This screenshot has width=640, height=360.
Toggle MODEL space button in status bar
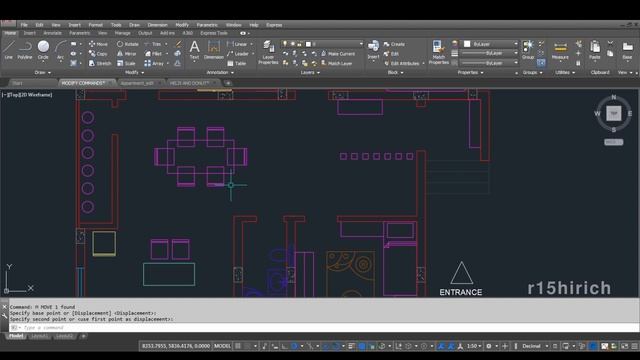[x=222, y=346]
